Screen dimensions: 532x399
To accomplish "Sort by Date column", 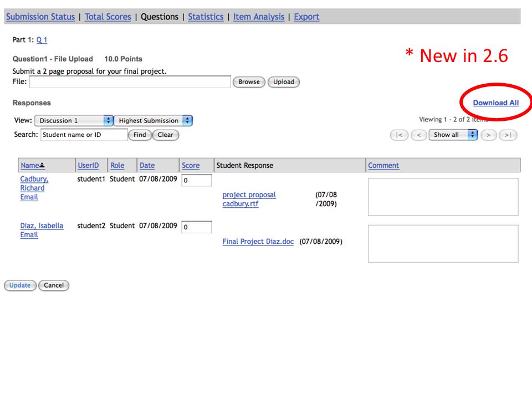I will (x=147, y=165).
